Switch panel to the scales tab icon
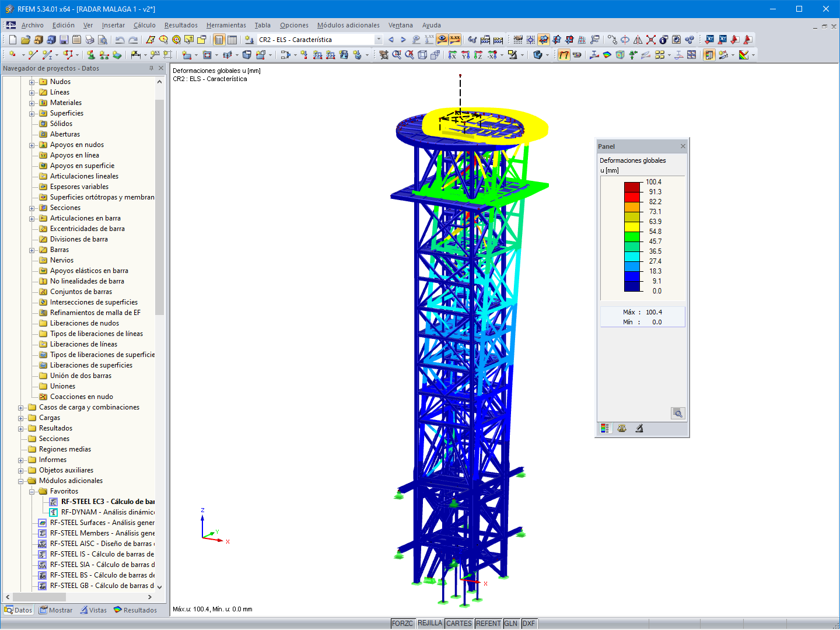This screenshot has height=630, width=840. tap(622, 428)
